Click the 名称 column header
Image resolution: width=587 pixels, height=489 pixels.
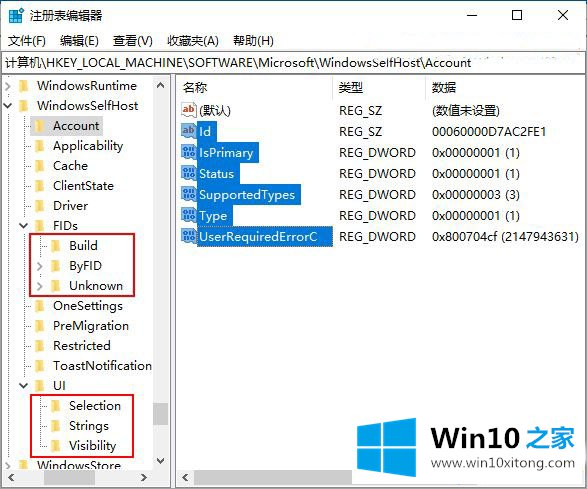click(255, 88)
